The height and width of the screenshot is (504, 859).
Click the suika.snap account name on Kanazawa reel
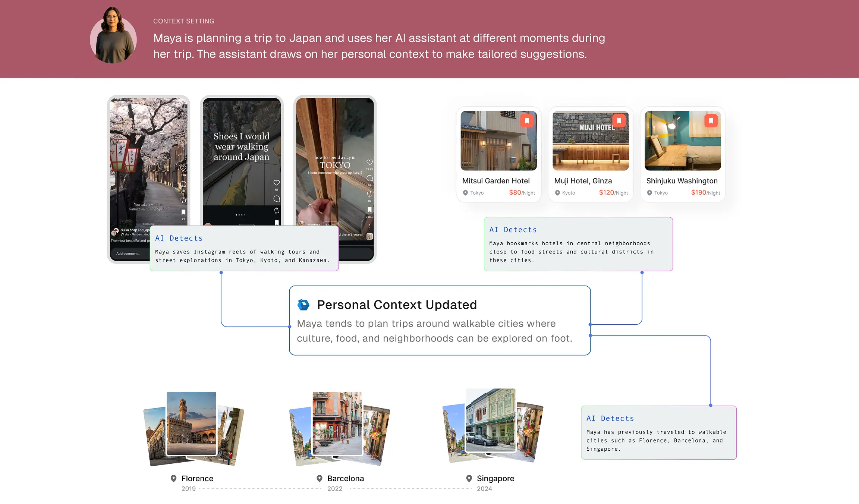click(x=129, y=230)
